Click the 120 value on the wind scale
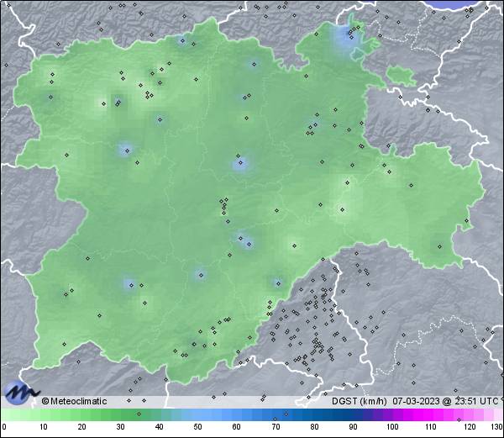Screen dimensions: 504x438 click(x=470, y=427)
